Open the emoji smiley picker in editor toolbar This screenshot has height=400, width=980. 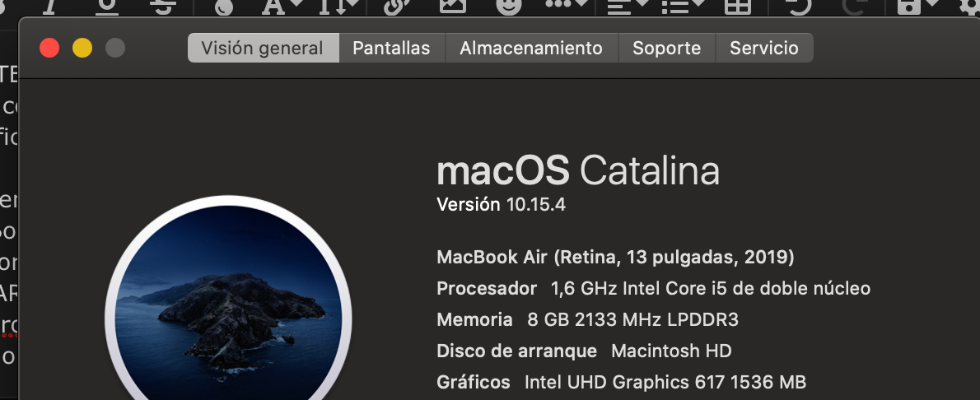509,7
